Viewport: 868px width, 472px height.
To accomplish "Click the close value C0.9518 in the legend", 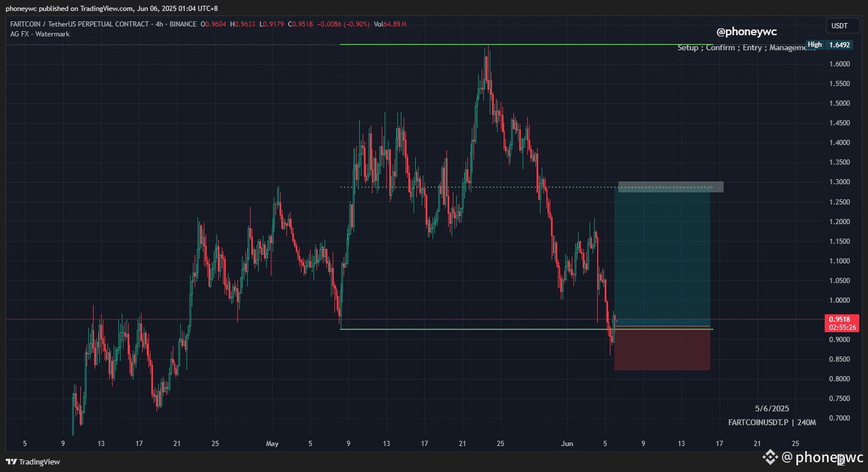I will click(x=300, y=24).
